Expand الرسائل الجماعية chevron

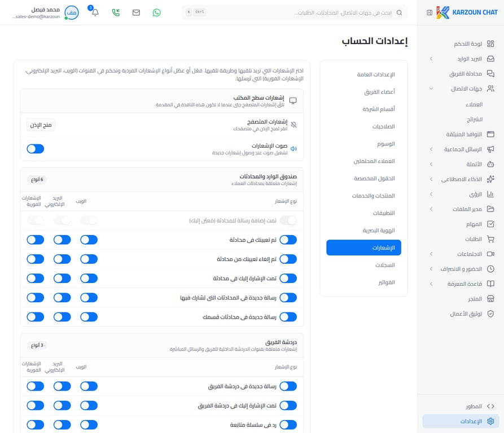pos(431,149)
